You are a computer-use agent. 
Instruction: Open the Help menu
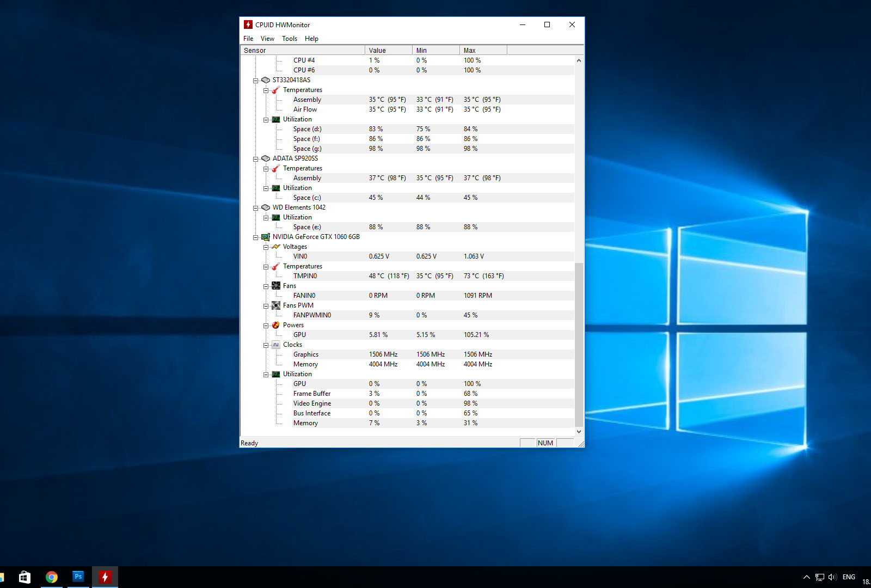pos(311,39)
